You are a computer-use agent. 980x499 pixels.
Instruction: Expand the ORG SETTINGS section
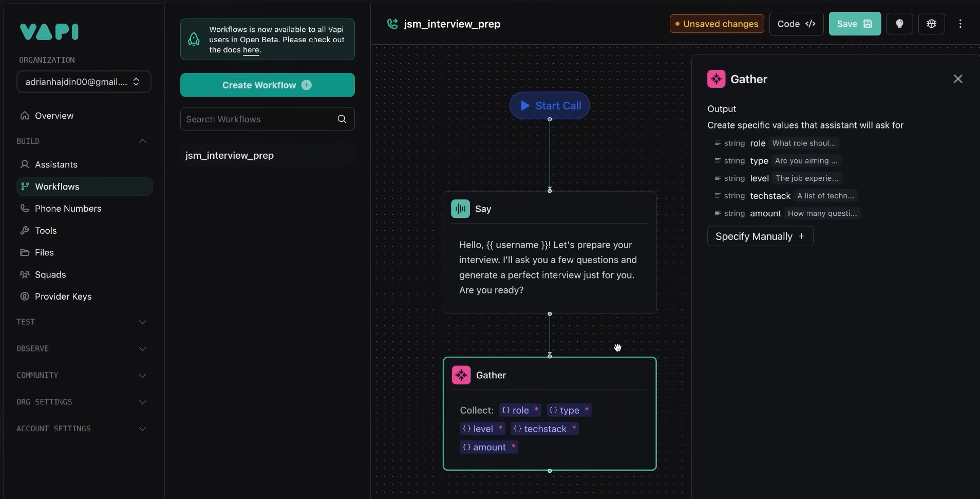(x=143, y=402)
